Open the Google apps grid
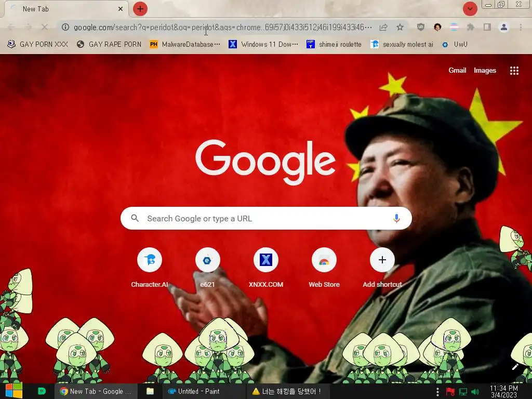 click(514, 70)
